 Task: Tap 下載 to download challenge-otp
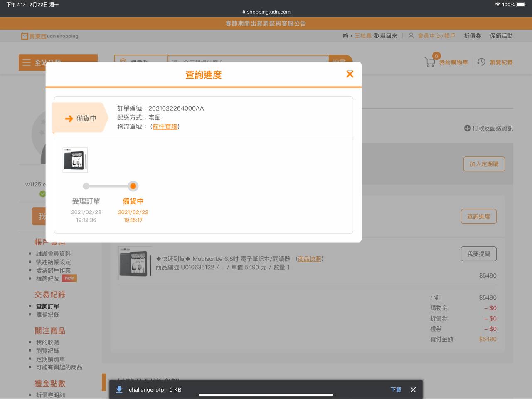point(396,389)
